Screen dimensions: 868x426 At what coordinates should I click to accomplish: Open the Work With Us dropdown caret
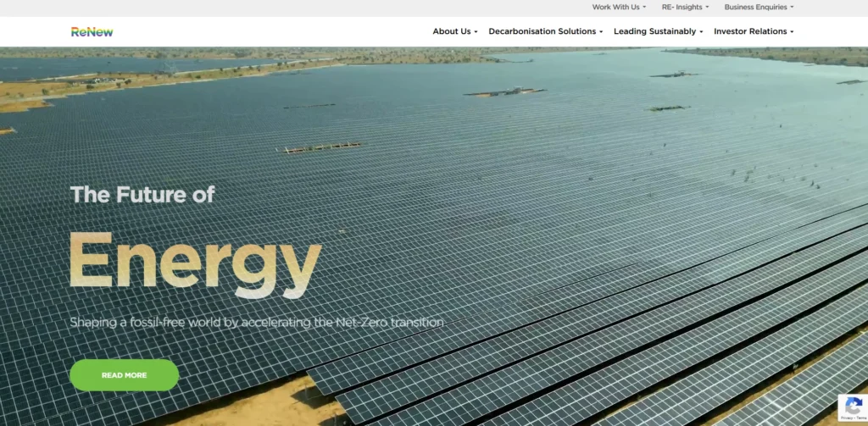coord(644,8)
